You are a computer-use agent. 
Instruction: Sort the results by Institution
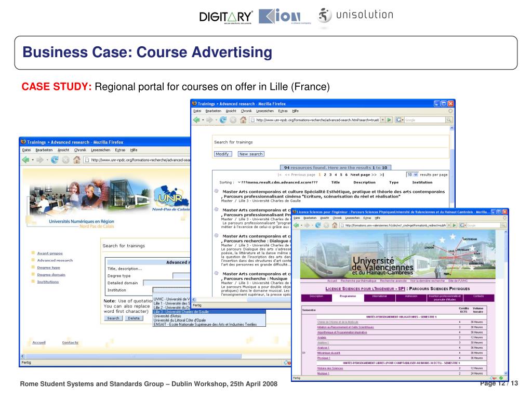422,182
